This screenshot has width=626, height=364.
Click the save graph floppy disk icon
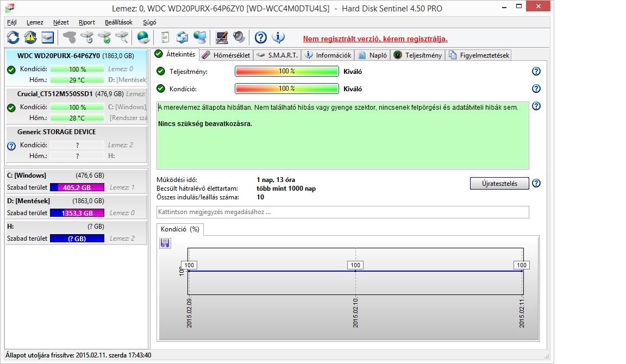tap(165, 243)
